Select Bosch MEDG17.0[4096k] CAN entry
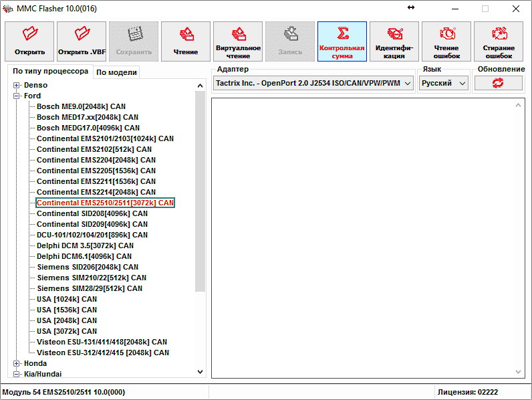 click(88, 128)
